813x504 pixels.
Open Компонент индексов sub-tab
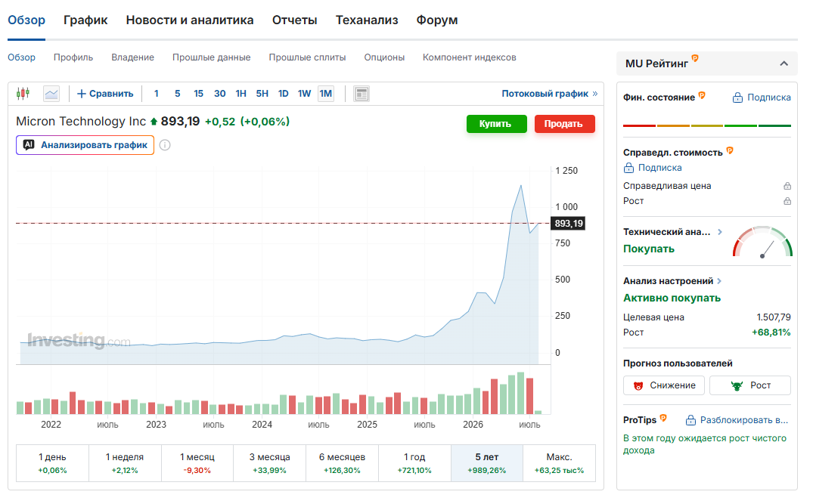pos(469,57)
